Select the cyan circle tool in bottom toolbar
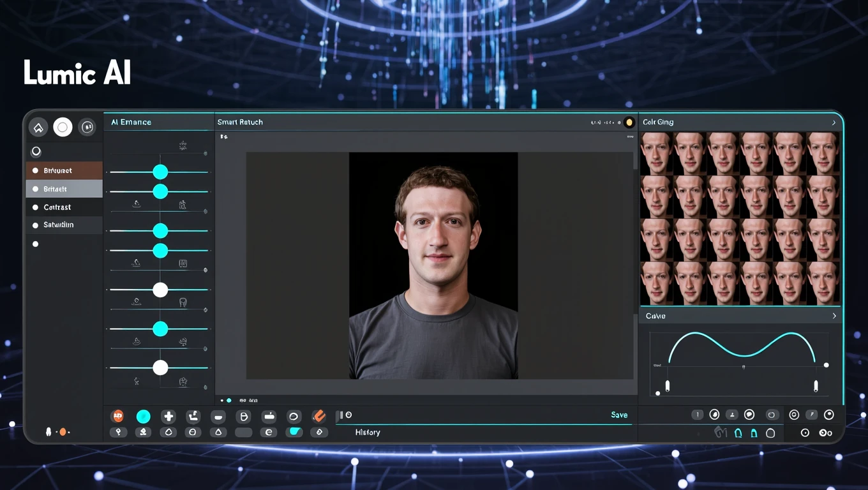Viewport: 868px width, 490px height. 144,417
